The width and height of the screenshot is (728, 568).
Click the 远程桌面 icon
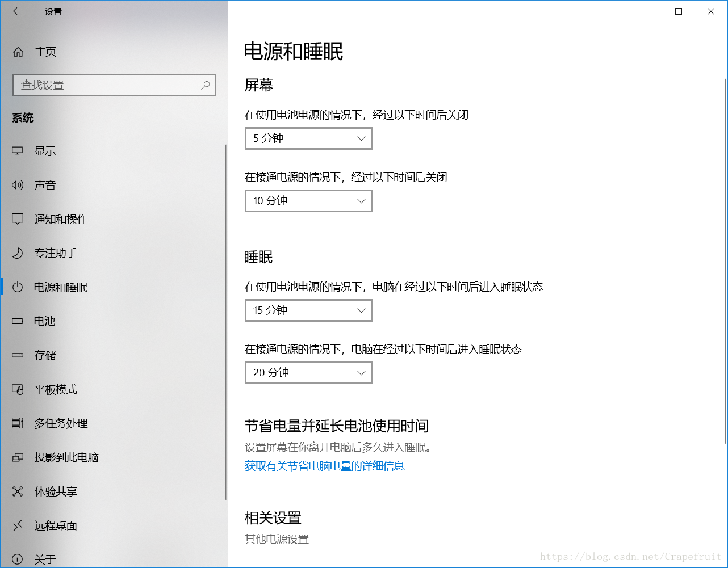pos(18,525)
